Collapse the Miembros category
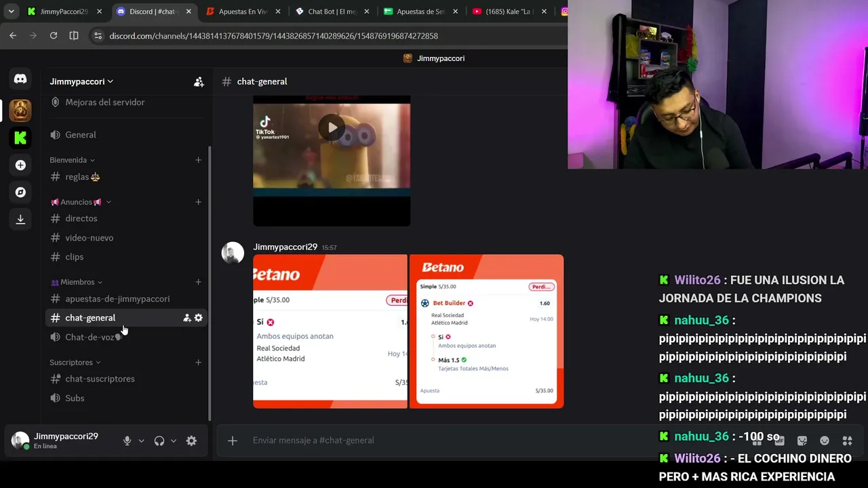The height and width of the screenshot is (488, 868). pos(76,282)
